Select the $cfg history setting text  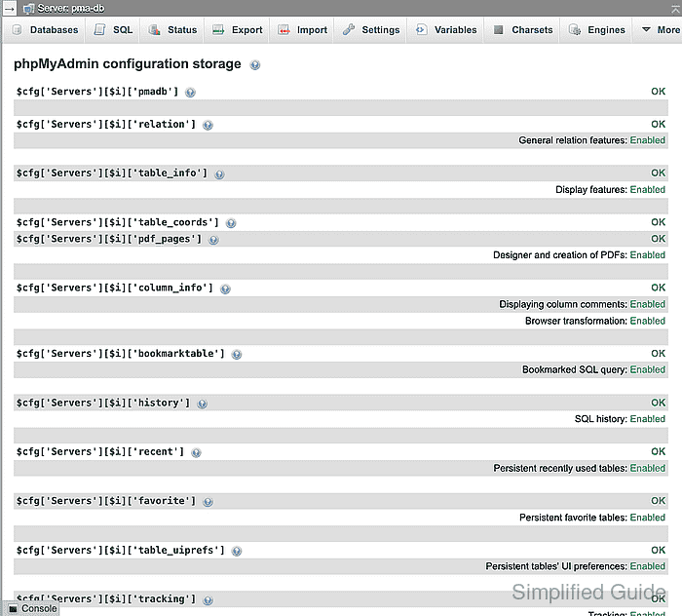[x=103, y=403]
